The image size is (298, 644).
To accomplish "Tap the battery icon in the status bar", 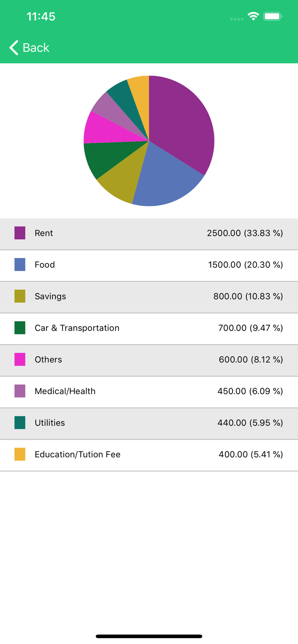I will coord(273,15).
